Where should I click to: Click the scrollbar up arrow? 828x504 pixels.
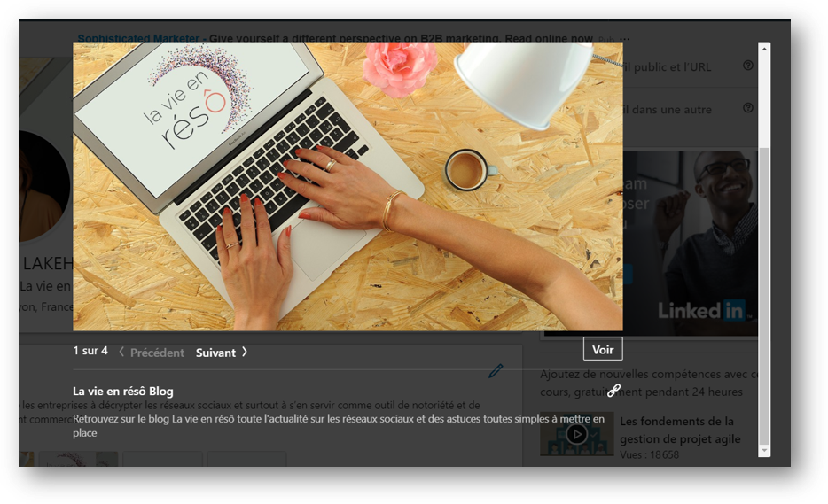point(763,49)
